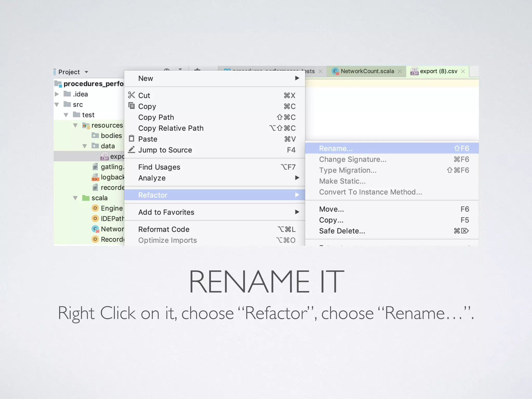The height and width of the screenshot is (399, 532).
Task: Click the Engine scala object icon
Action: pos(95,208)
